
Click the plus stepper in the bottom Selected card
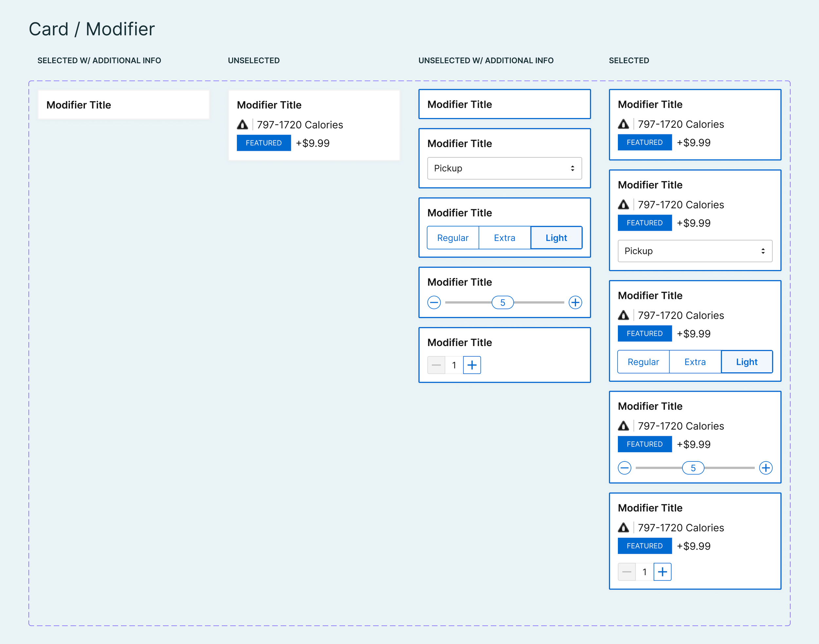(662, 572)
